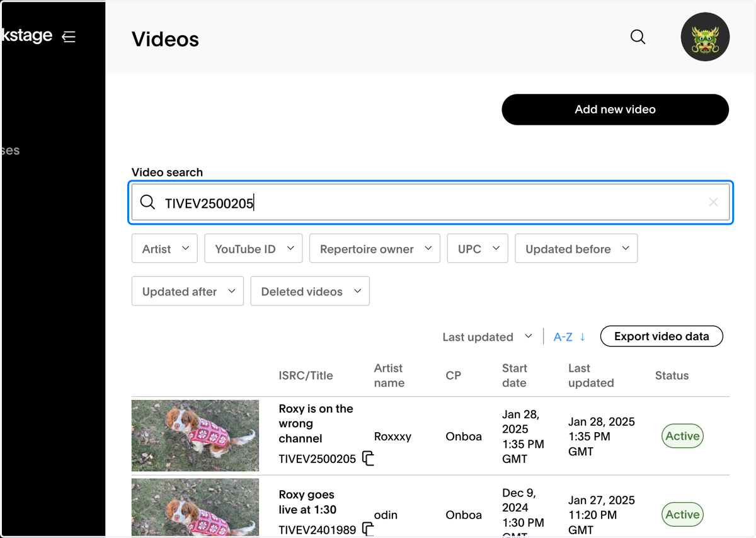Screen dimensions: 756x538
Task: Click CP value Onboa in Roxxxy row
Action: point(464,436)
